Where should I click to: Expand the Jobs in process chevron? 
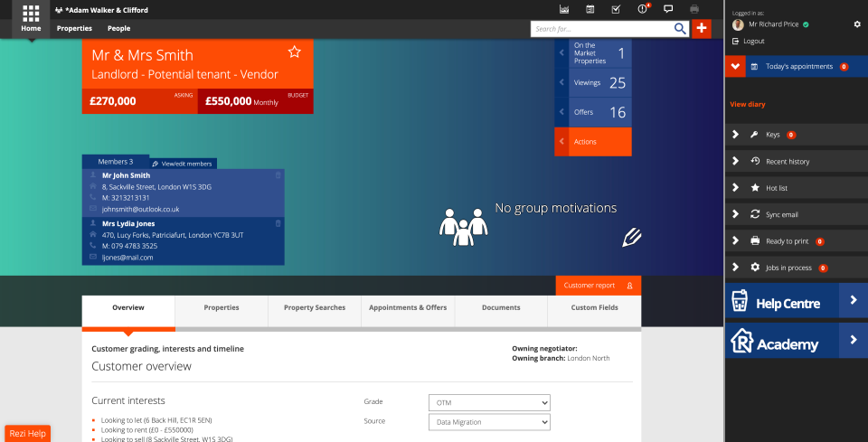point(736,268)
